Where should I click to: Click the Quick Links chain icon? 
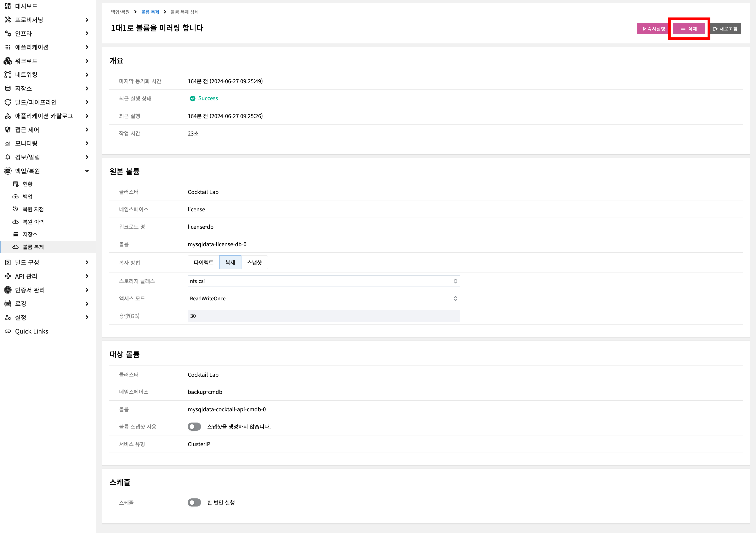8,331
